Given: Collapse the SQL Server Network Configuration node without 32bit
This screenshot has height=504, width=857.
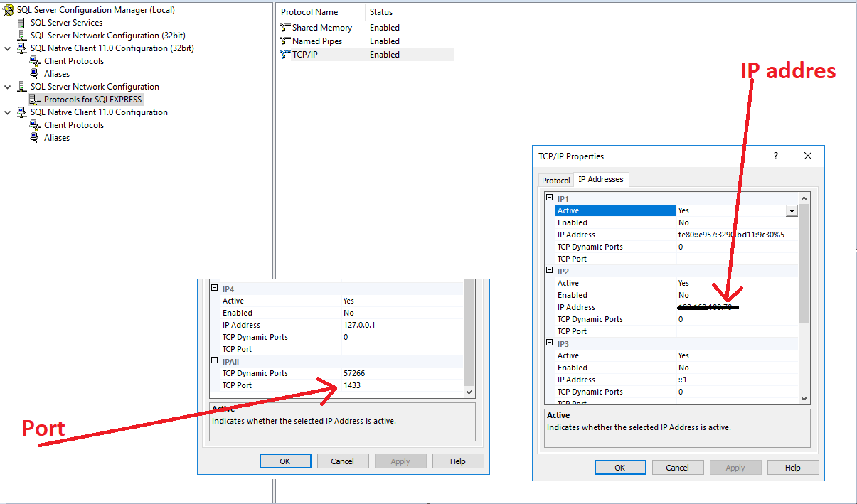Looking at the screenshot, I should [8, 87].
